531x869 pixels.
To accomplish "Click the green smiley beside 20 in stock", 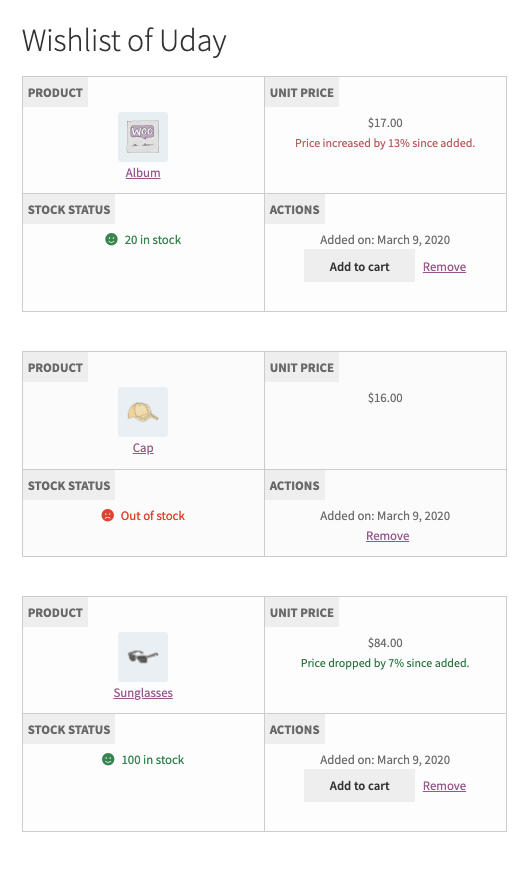I will coord(111,239).
